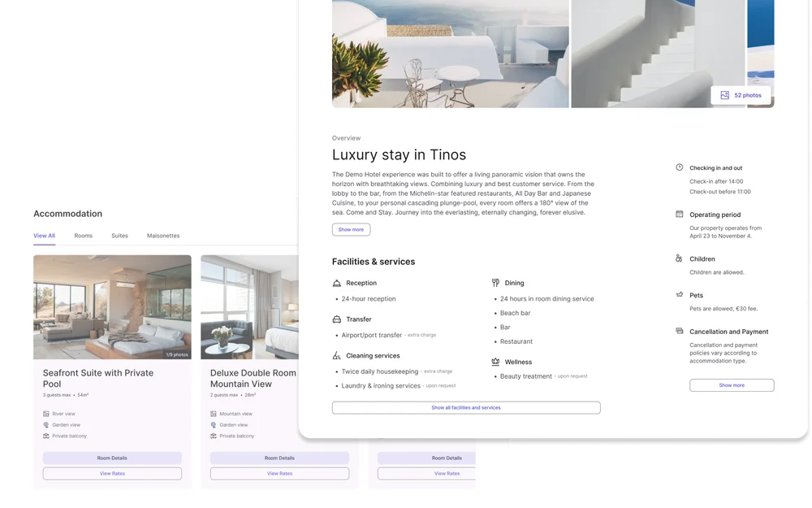The height and width of the screenshot is (508, 812).
Task: View Rates for Deluxe Double Room
Action: click(x=279, y=473)
